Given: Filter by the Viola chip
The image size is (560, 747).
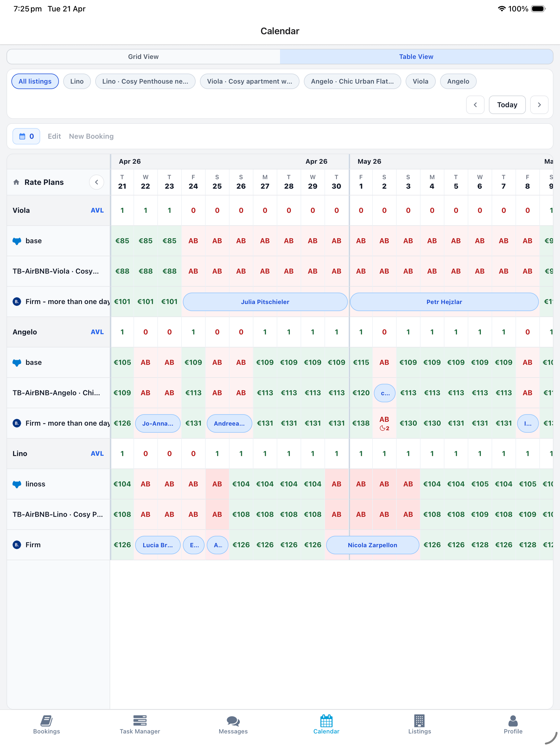Looking at the screenshot, I should [420, 81].
